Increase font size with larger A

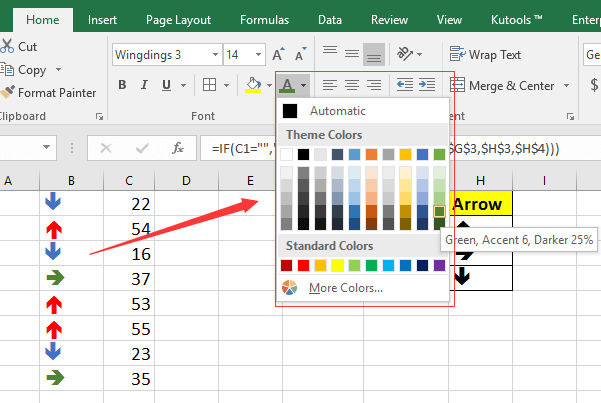click(x=278, y=55)
